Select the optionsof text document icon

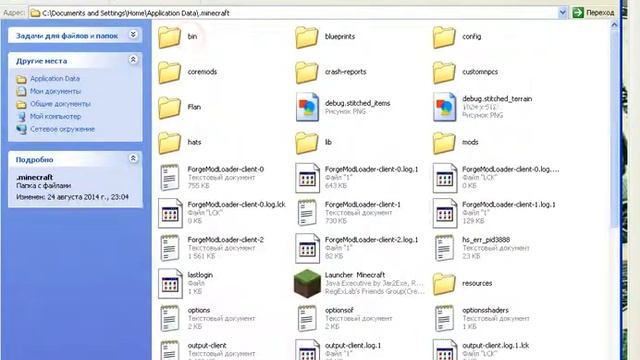tap(307, 319)
